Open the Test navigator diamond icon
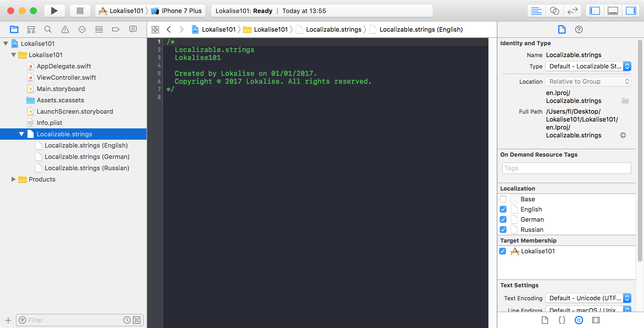The width and height of the screenshot is (644, 328). 82,29
